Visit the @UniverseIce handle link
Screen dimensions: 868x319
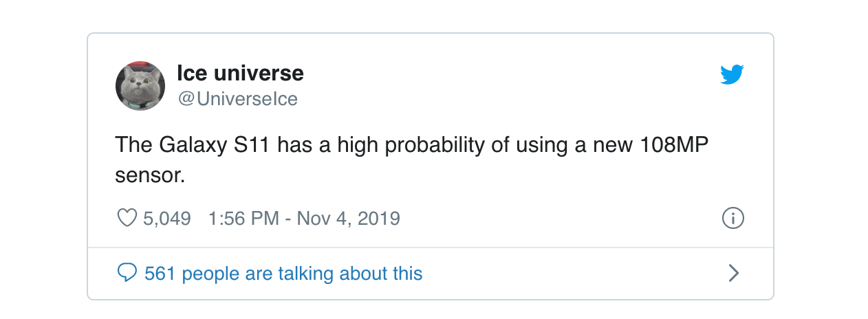pyautogui.click(x=237, y=99)
